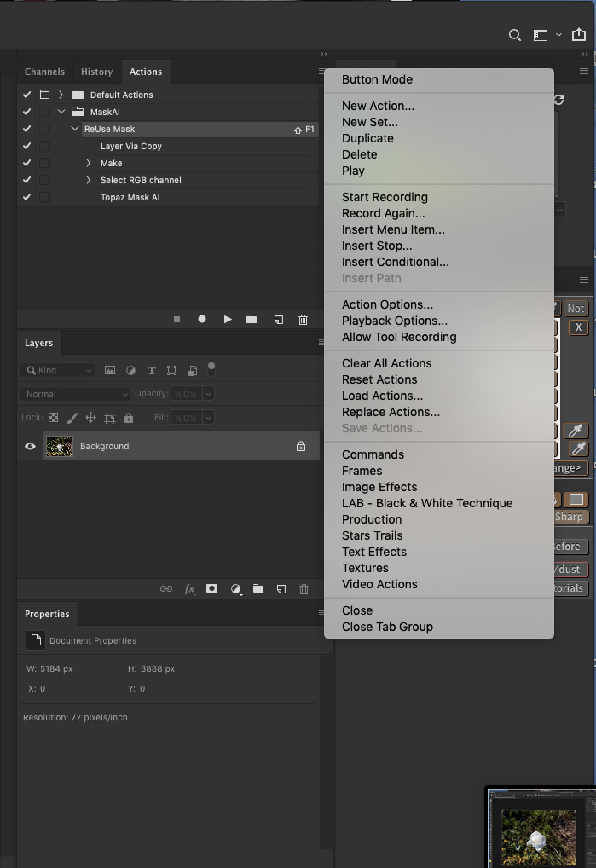Toggle checkmark for Topaz Mask AI step
The height and width of the screenshot is (868, 596).
coord(27,197)
